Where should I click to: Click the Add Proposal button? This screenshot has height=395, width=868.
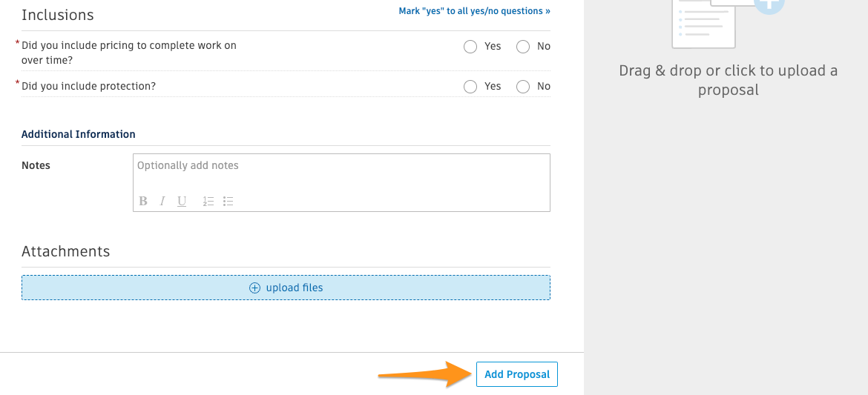517,374
